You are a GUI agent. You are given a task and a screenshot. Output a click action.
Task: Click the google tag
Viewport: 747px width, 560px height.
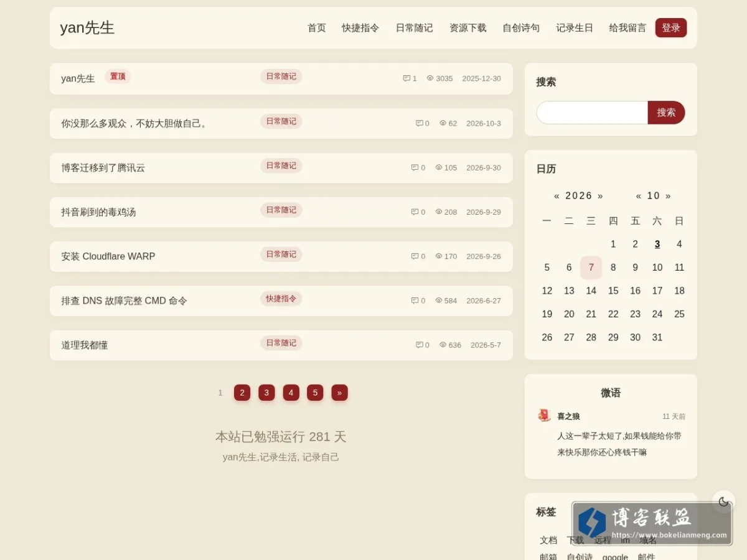pos(615,557)
